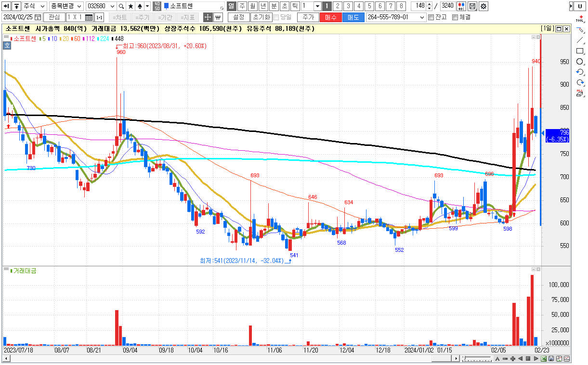Click the undo drawing arrow icon
588x365 pixels.
580,72
